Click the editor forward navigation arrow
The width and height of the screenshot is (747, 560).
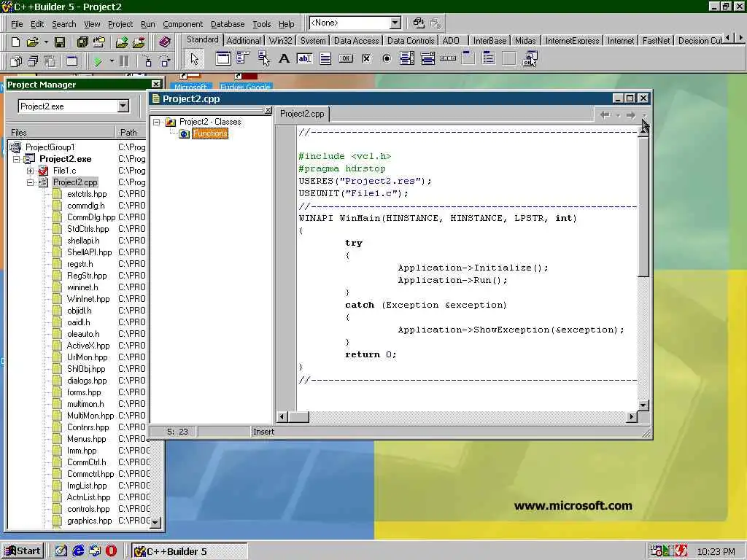pyautogui.click(x=631, y=114)
